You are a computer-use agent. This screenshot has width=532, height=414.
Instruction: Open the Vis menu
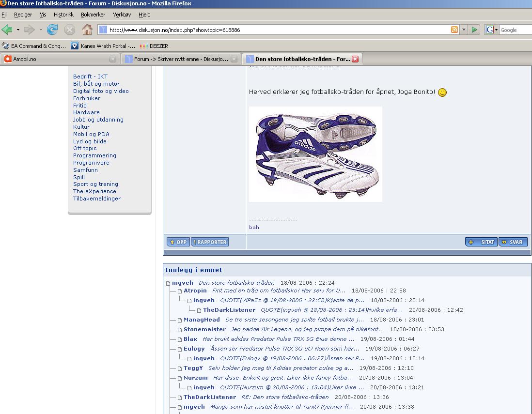(x=43, y=15)
